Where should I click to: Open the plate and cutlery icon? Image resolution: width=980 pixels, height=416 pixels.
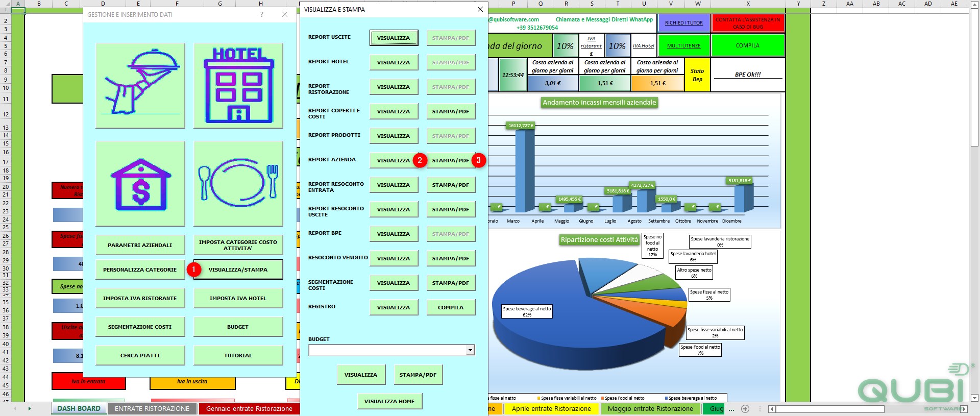238,184
